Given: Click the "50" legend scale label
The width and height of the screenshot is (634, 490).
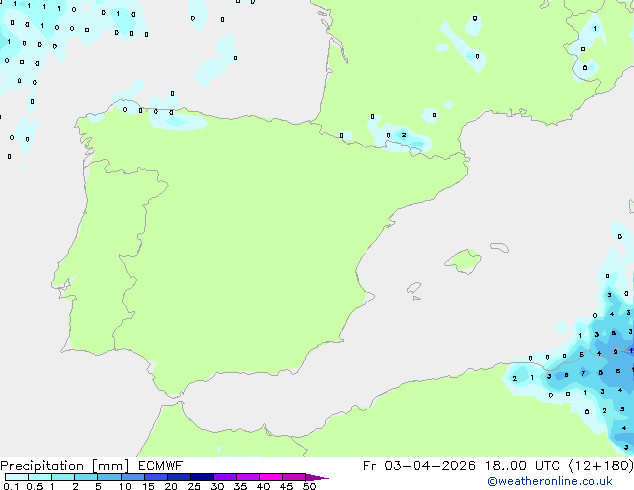Looking at the screenshot, I should (x=309, y=486).
